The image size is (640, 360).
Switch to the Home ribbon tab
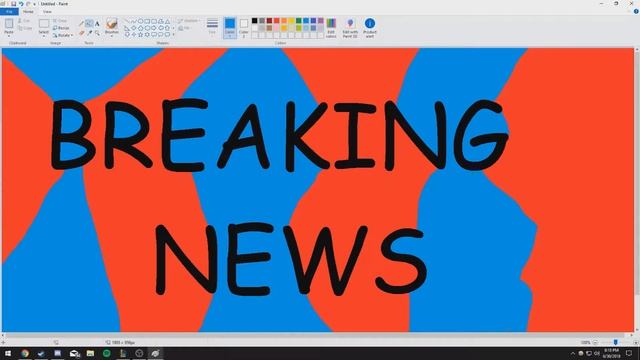[x=28, y=11]
